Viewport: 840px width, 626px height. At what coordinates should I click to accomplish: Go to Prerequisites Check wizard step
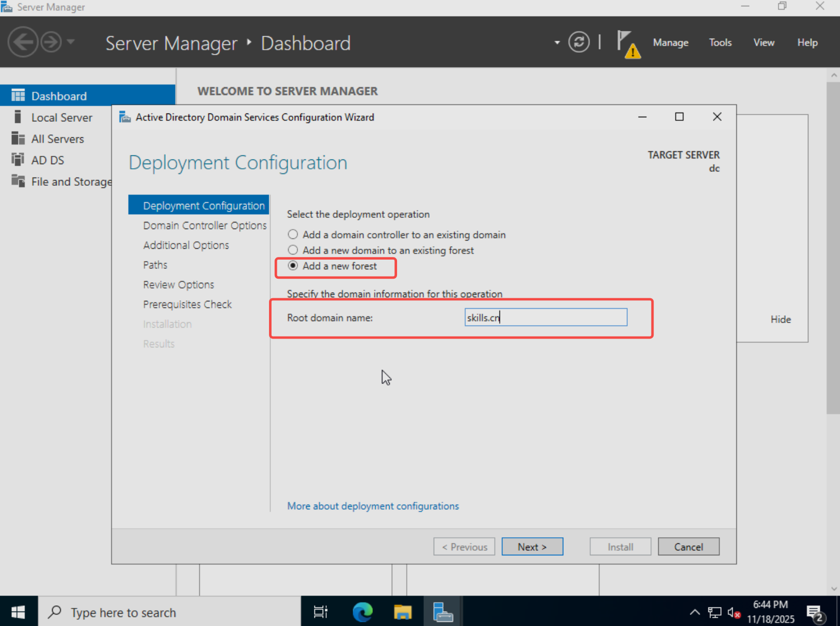tap(187, 304)
